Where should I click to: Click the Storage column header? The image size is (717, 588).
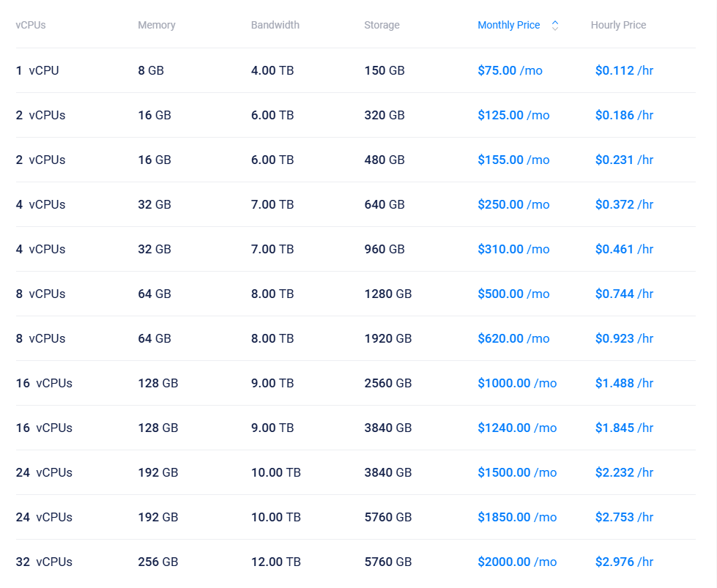[x=382, y=25]
